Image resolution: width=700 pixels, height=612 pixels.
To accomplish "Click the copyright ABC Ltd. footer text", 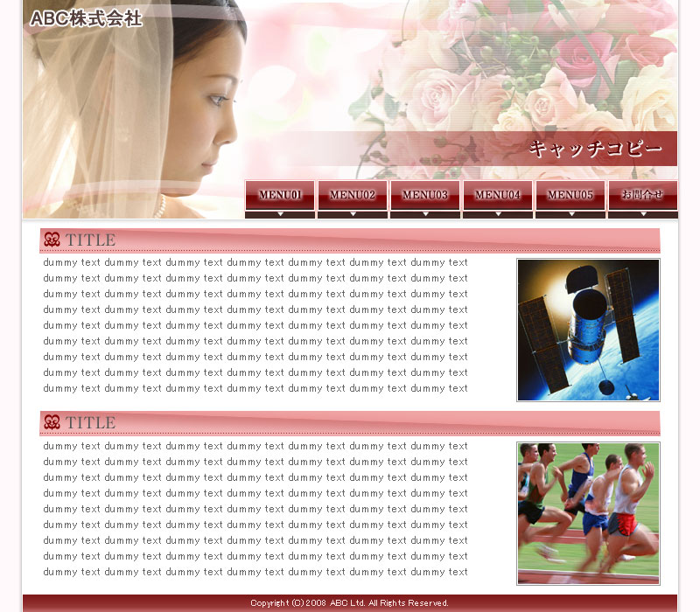I will (349, 603).
